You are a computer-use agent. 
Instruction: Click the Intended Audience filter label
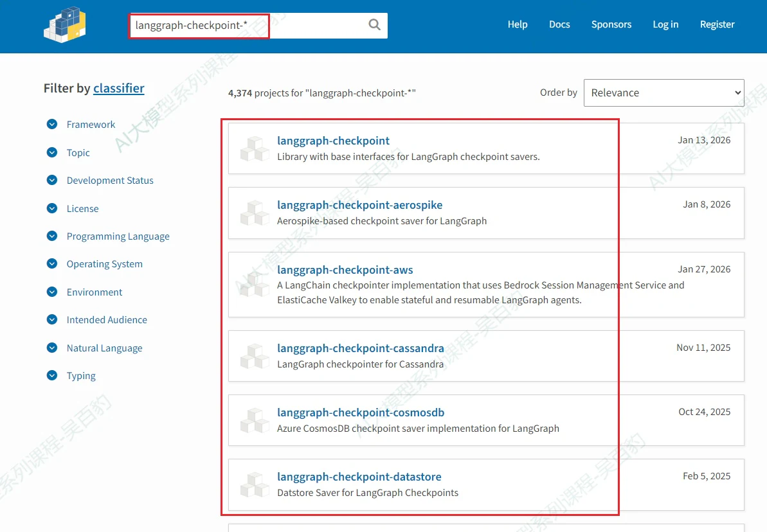pos(107,320)
